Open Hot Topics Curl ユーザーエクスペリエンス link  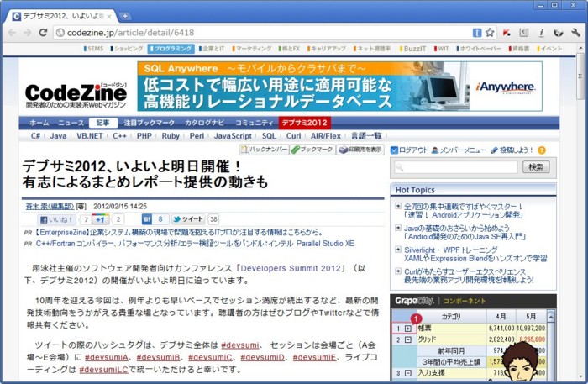coord(469,276)
